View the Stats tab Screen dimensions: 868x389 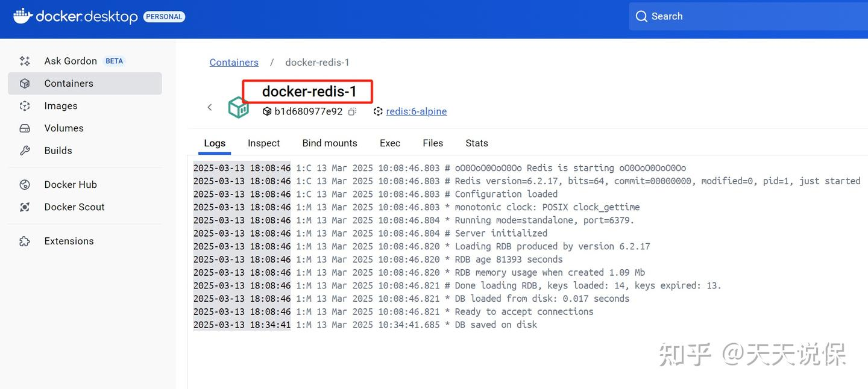tap(476, 143)
